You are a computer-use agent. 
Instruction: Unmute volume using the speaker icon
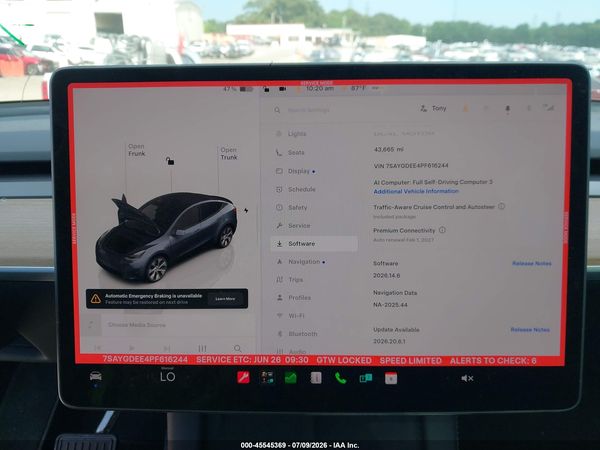click(x=467, y=378)
